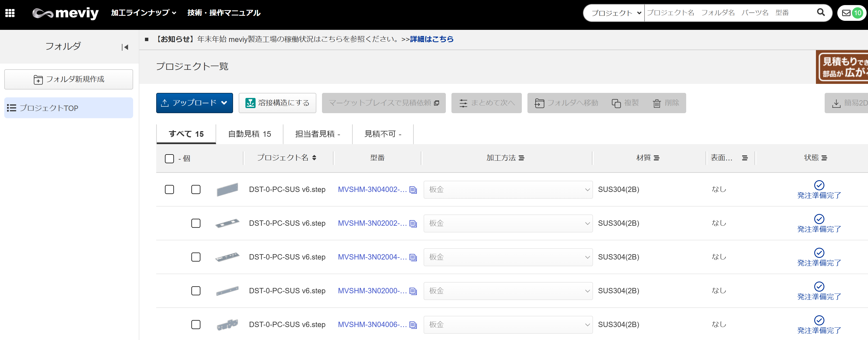Viewport: 868px width, 340px height.
Task: Sort list by プロジェクト名 arrows
Action: 314,158
